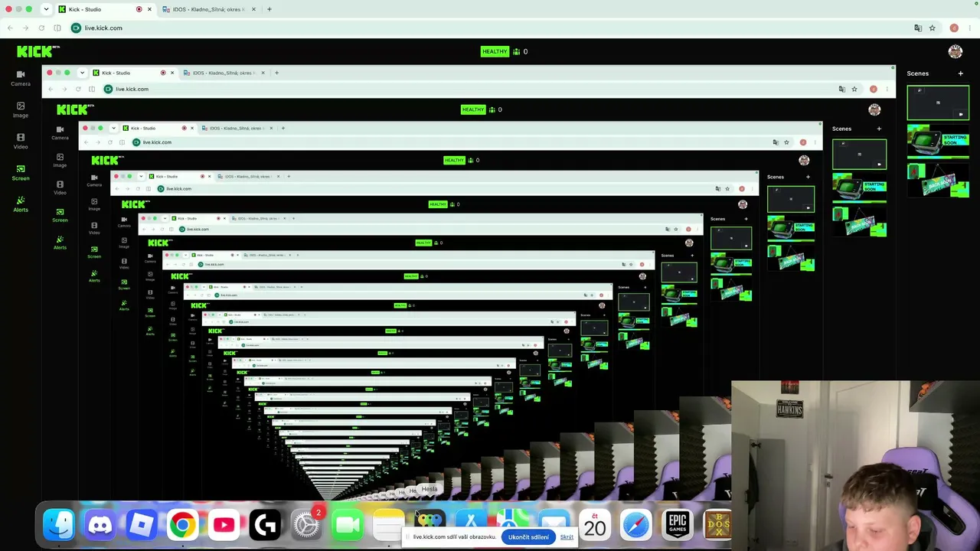Open Notes from the Dock
The image size is (980, 551).
click(x=389, y=523)
